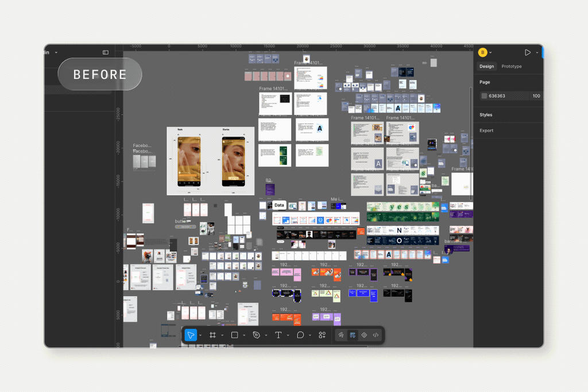Select the Pen tool
Viewport: 588px width, 392px height.
click(257, 335)
